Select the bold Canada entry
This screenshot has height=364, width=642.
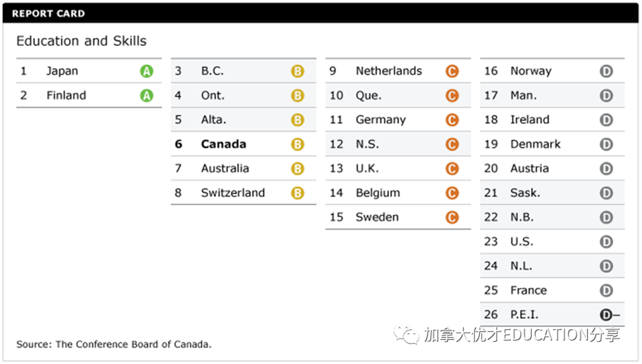click(224, 144)
